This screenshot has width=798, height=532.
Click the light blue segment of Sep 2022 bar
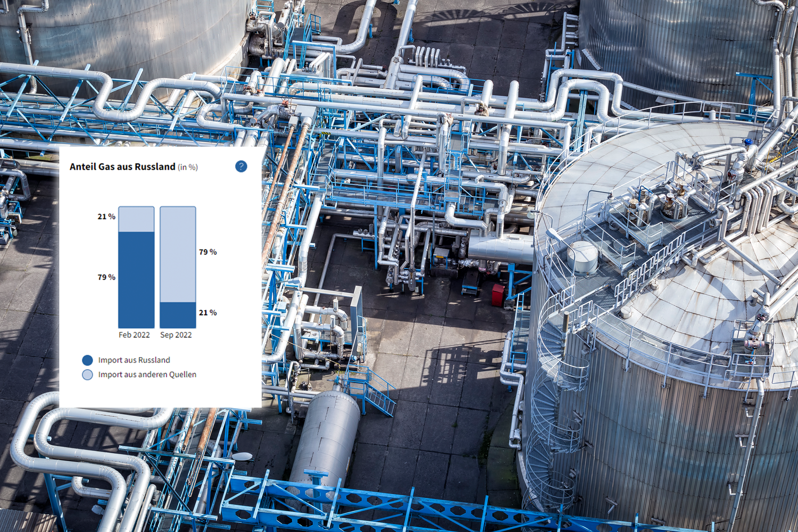coord(178,254)
